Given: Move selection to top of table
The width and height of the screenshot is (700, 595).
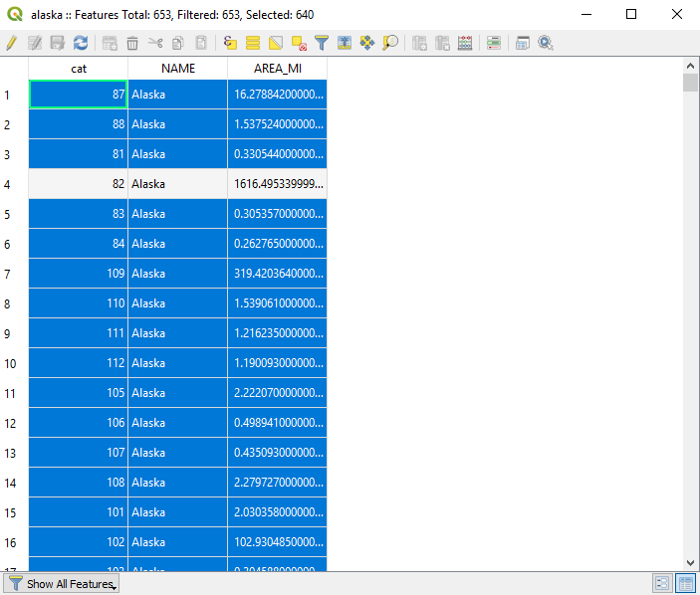Looking at the screenshot, I should [345, 43].
